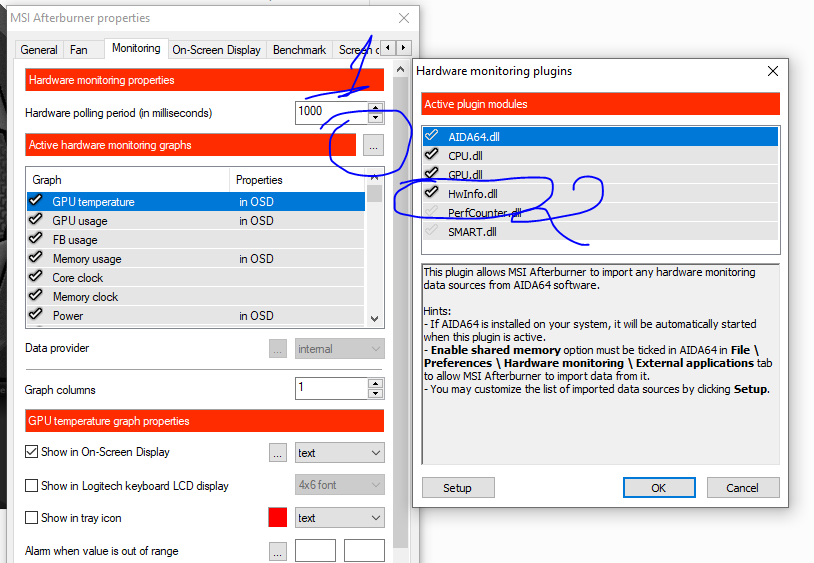Click the Graph columns input field
Image resolution: width=814 pixels, height=563 pixels.
332,389
